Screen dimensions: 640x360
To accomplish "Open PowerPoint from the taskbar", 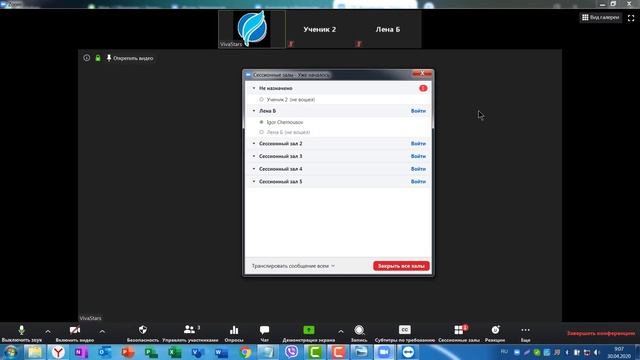I will pyautogui.click(x=128, y=352).
